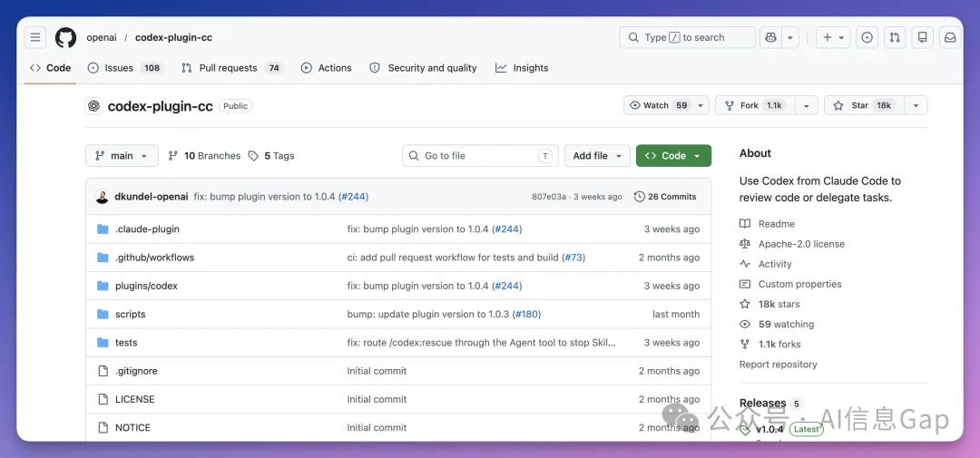Open the .gitignore file
This screenshot has width=980, height=458.
point(136,371)
